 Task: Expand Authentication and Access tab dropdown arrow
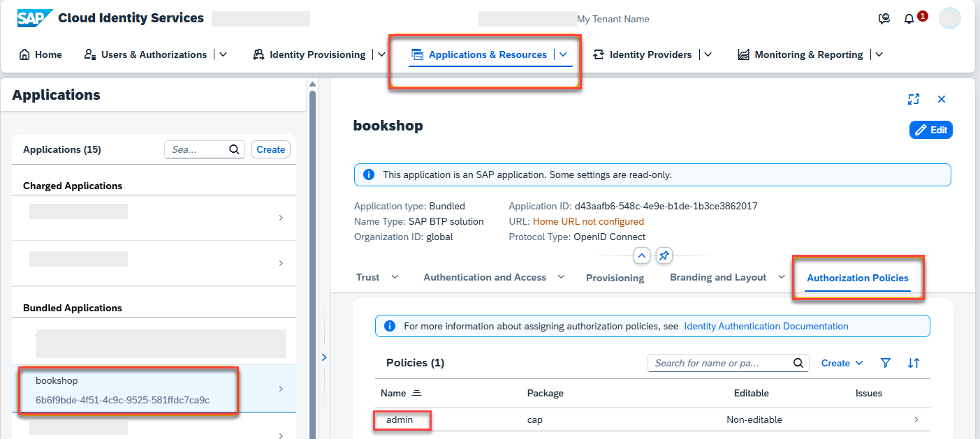pyautogui.click(x=561, y=277)
